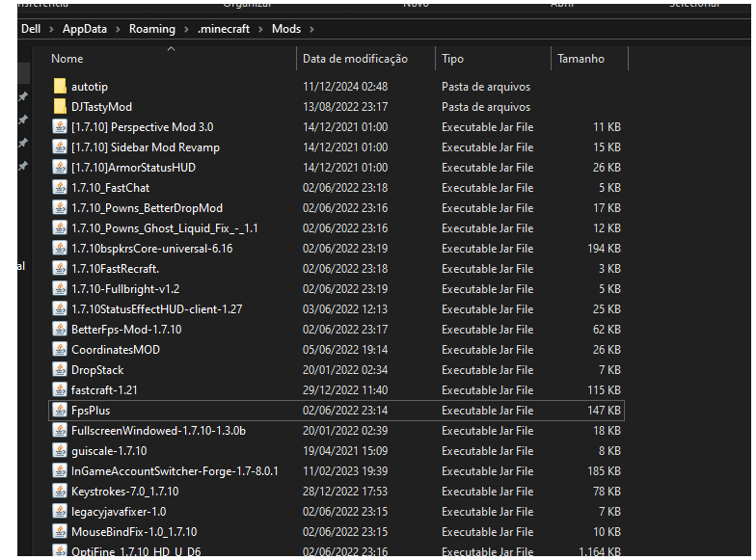The image size is (756, 560).
Task: Select the file name [1.7.10] Perspective Mod 3.0
Action: coord(143,127)
